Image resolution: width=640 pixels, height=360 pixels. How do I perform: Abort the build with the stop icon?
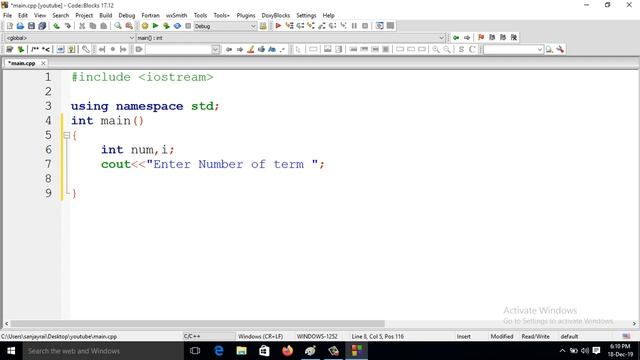[188, 26]
